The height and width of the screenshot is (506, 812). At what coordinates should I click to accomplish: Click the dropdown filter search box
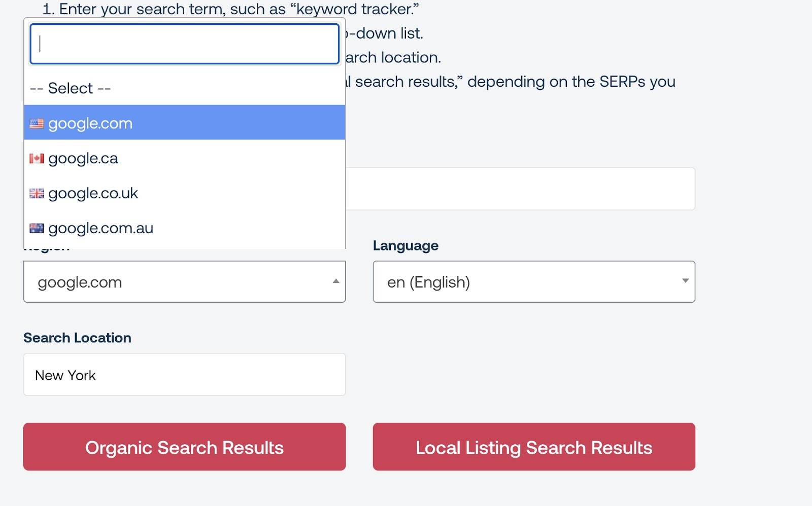click(184, 44)
